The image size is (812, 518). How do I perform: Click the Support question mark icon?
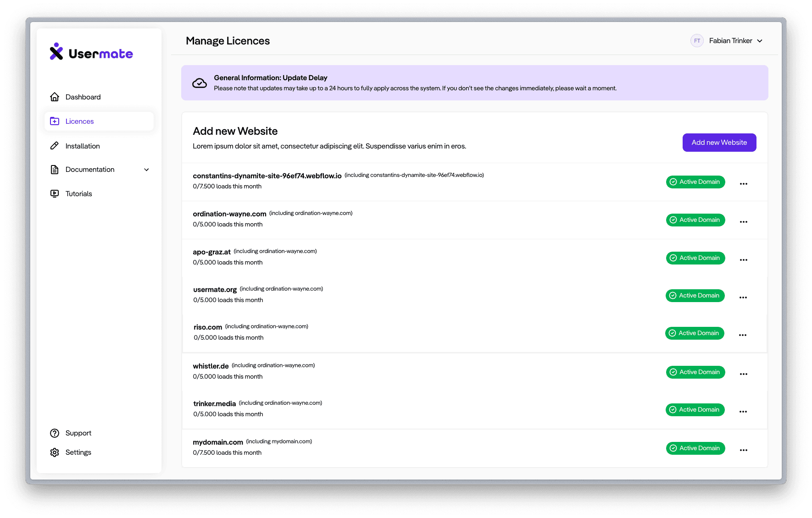[x=55, y=433]
